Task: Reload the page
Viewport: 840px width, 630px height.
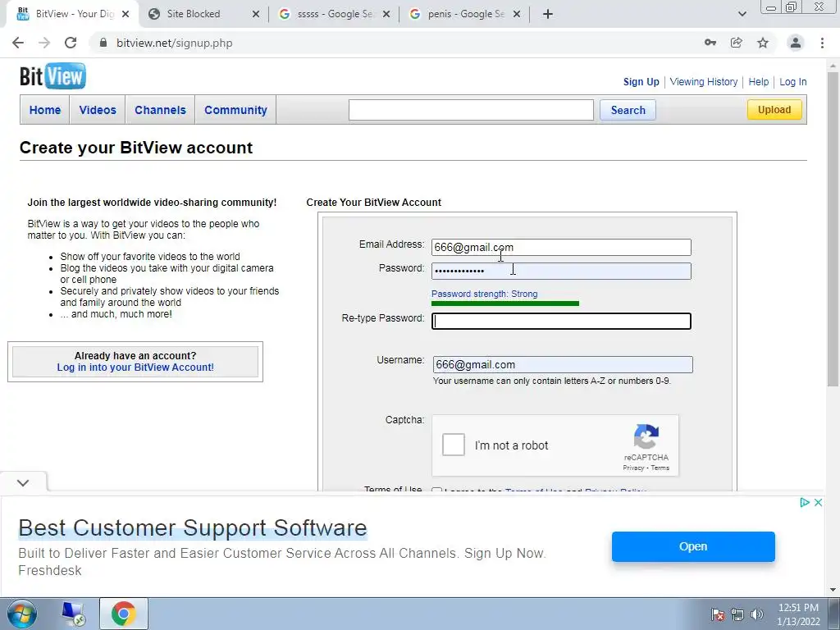Action: point(71,43)
